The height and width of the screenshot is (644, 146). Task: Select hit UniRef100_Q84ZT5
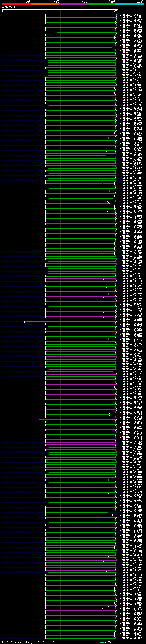[131, 238]
